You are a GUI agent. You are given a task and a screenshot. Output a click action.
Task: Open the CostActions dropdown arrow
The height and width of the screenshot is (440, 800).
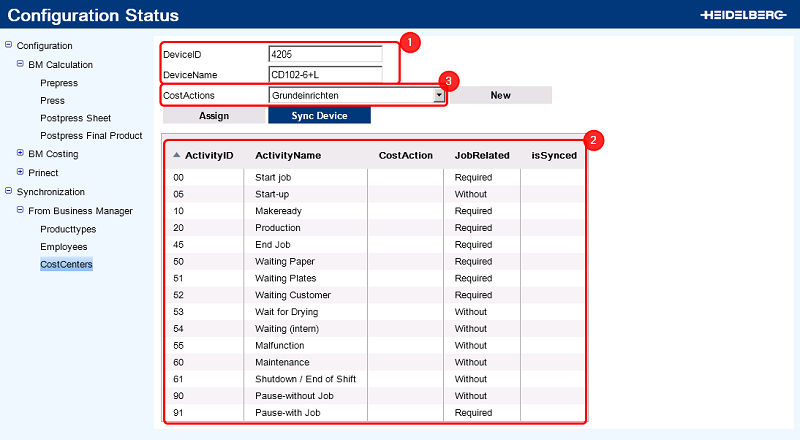(x=438, y=95)
